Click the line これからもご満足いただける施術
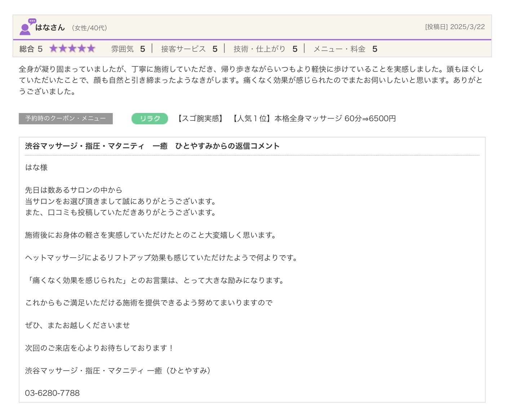This screenshot has height=420, width=507. pos(149,302)
